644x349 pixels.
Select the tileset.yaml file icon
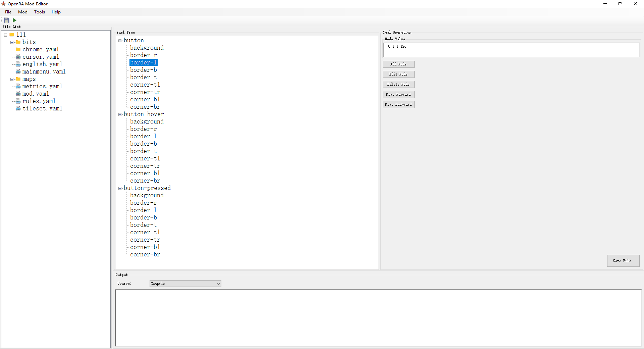[x=18, y=108]
